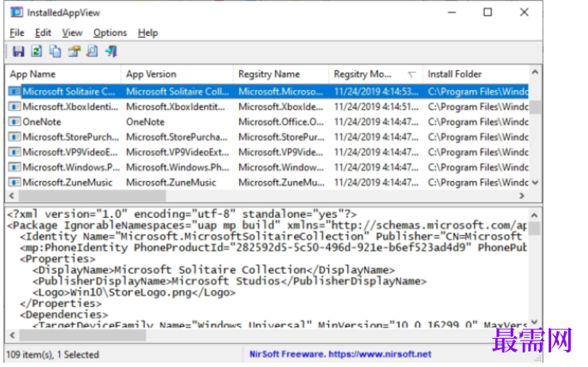Image resolution: width=588 pixels, height=367 pixels.
Task: Open the Help menu
Action: [147, 33]
